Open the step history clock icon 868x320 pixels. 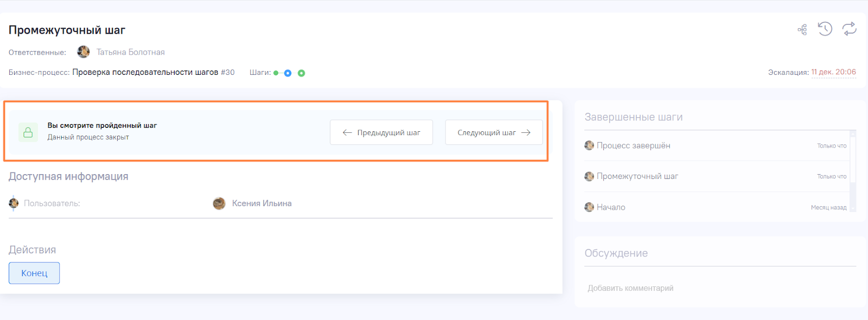[825, 29]
